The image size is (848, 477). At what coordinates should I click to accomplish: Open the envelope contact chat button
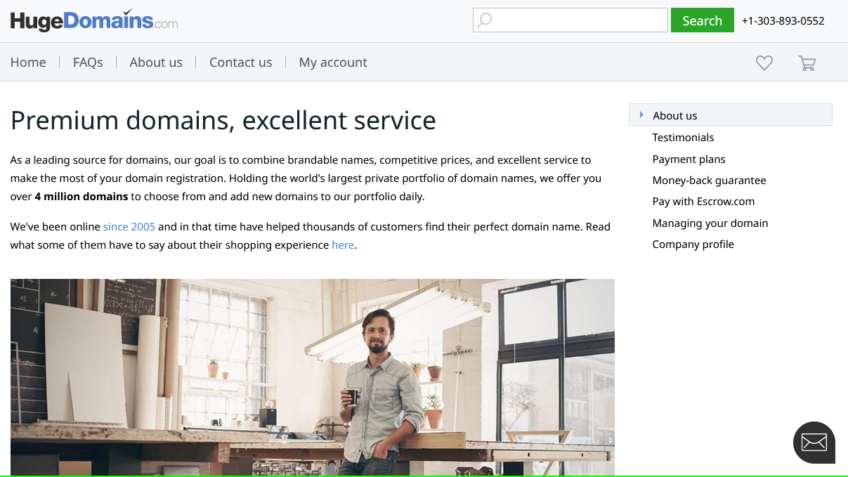pos(814,443)
